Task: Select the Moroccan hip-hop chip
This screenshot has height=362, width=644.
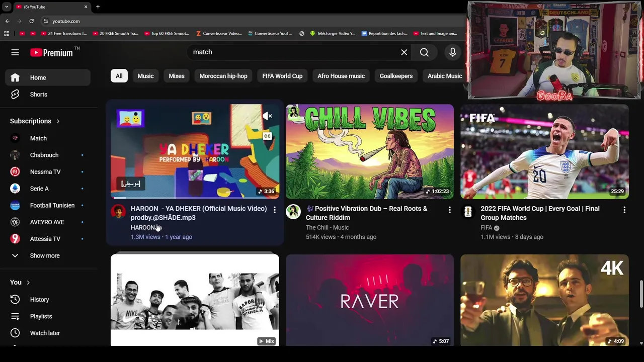Action: point(223,76)
